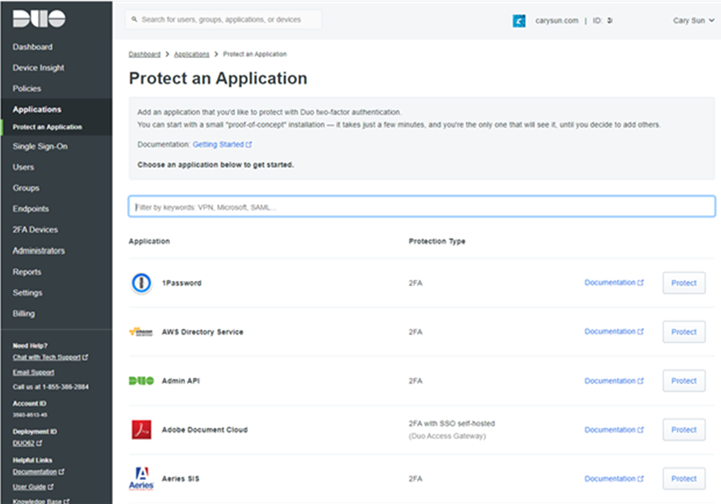Open sidebar Documentation helpful link

(38, 472)
